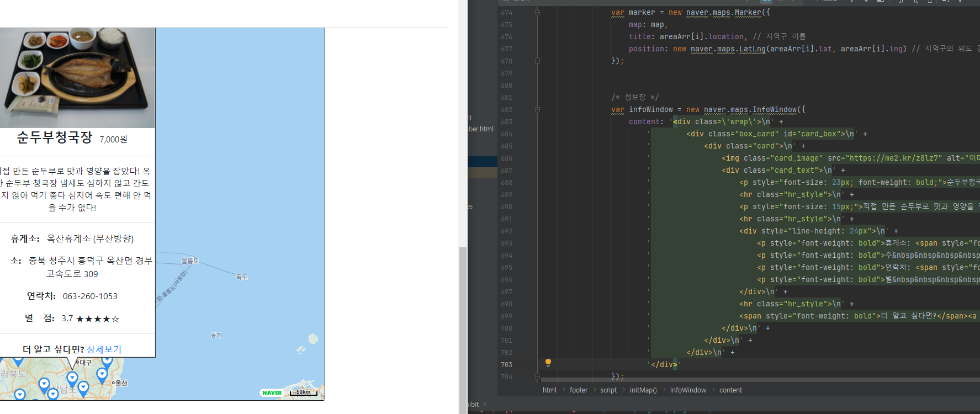Select 'script' breadcrumb item

[608, 390]
